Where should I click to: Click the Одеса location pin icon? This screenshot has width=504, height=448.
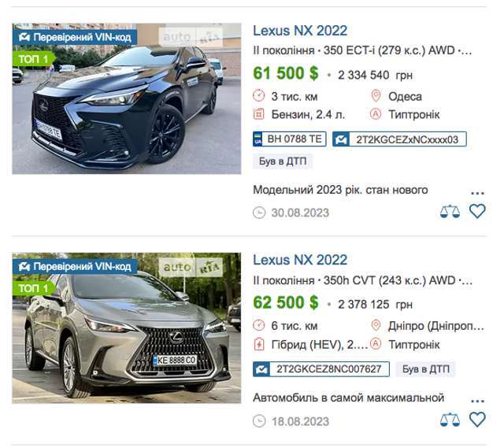[376, 96]
